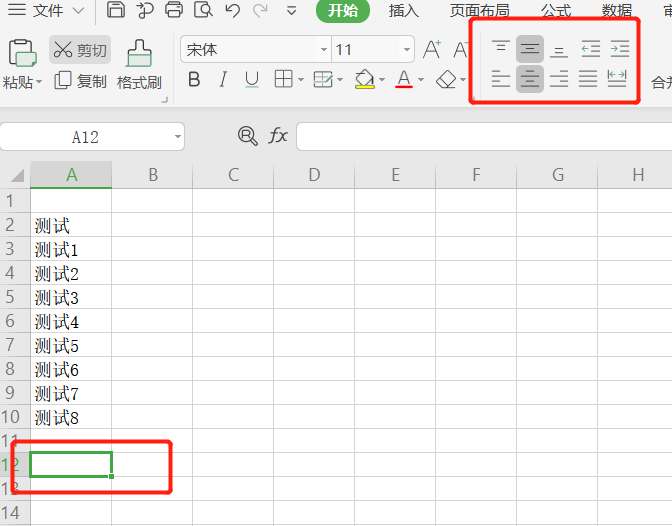Select column D header
Screen dimensions: 672x526
(x=314, y=175)
